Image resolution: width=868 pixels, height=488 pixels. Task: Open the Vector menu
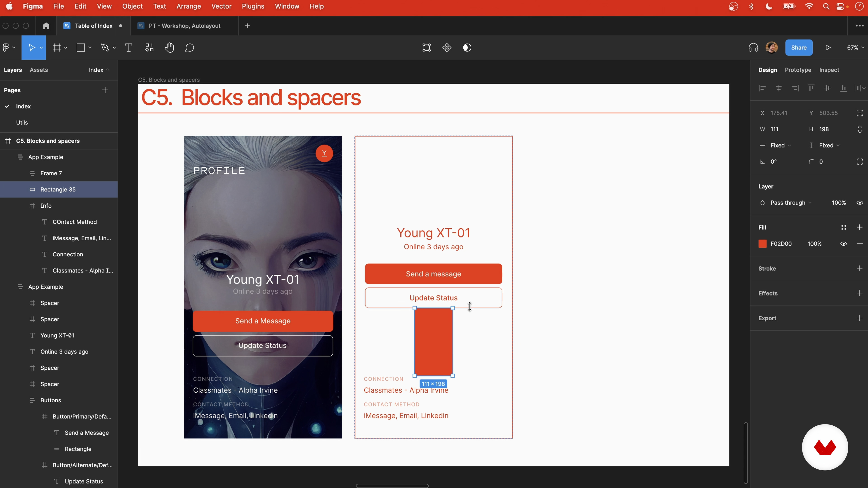click(x=221, y=6)
